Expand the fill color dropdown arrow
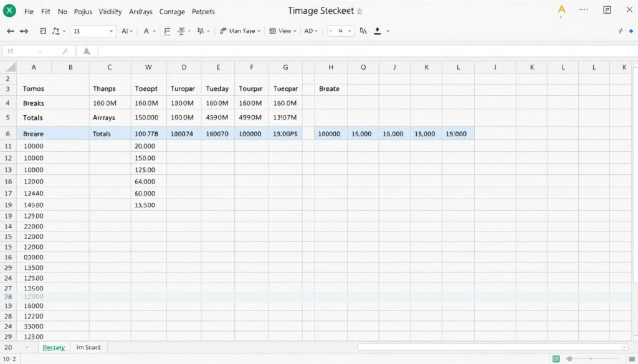Image resolution: width=638 pixels, height=364 pixels. coord(388,31)
